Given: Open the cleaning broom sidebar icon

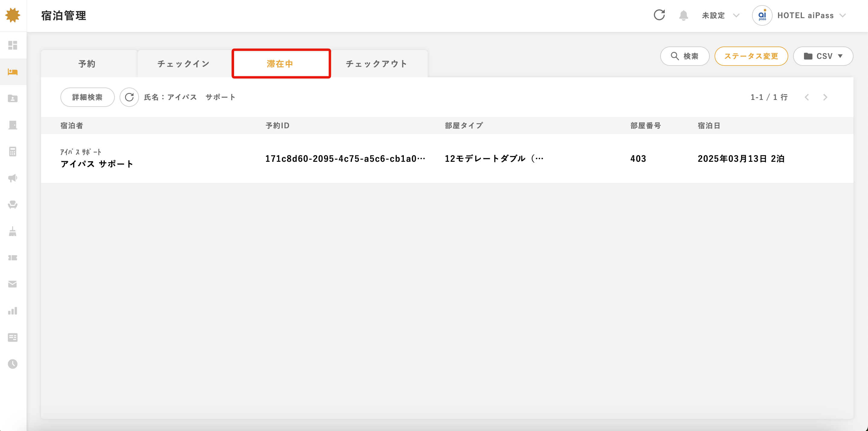Looking at the screenshot, I should coord(13,231).
